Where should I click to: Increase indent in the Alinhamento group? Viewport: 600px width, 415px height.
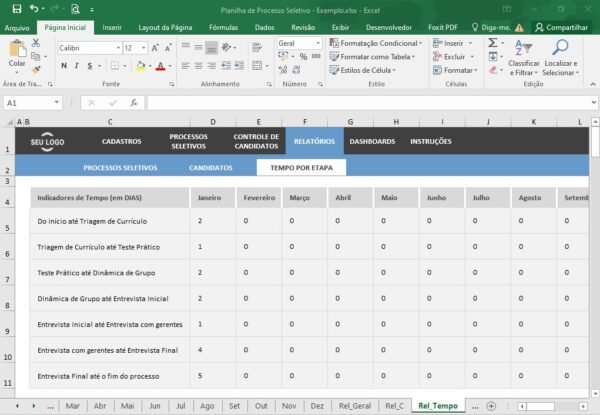click(x=239, y=66)
